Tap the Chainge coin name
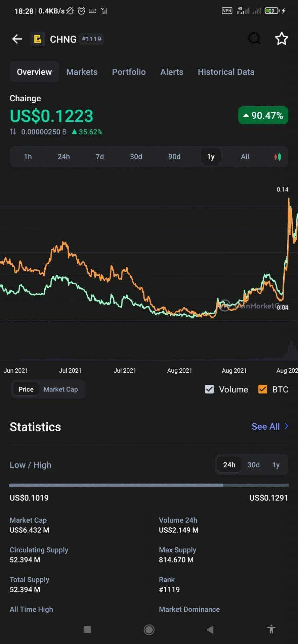This screenshot has height=644, width=298. [x=25, y=98]
